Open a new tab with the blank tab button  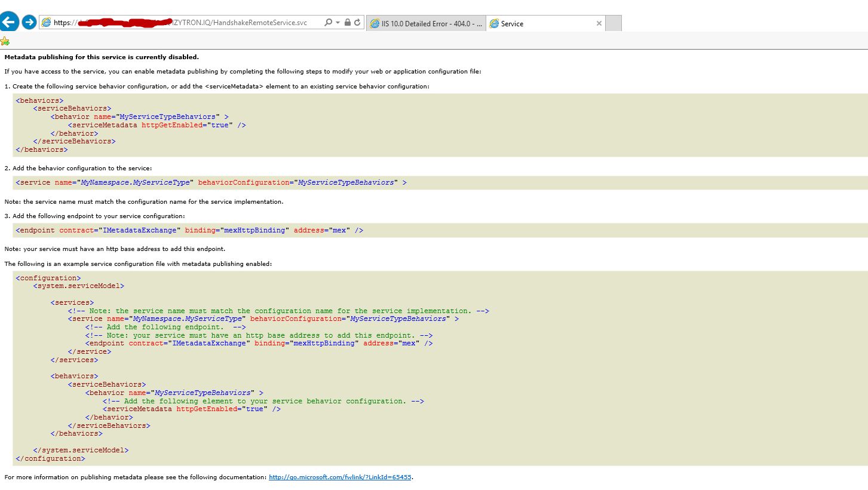(x=614, y=24)
